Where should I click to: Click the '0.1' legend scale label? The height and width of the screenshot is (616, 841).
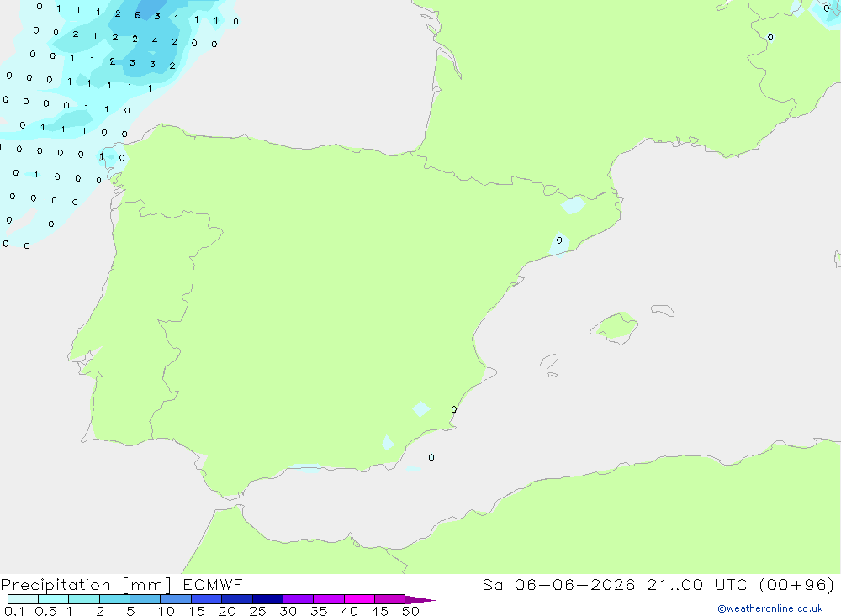click(x=14, y=611)
